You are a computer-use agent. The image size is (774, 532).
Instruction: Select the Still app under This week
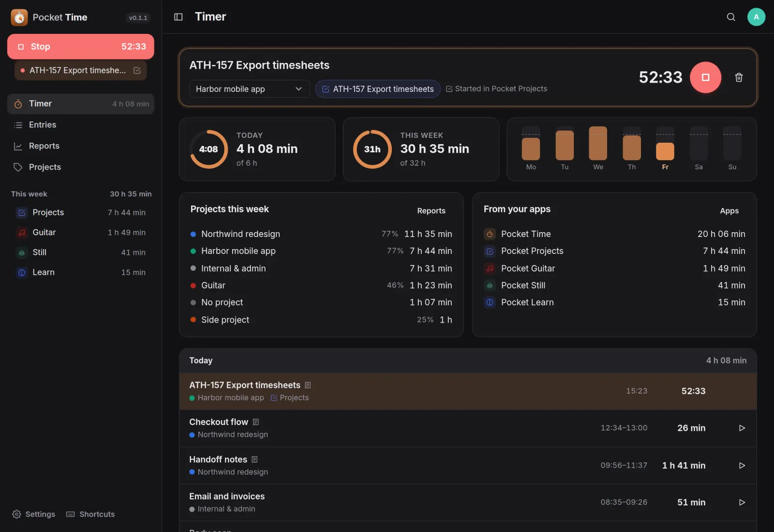tap(81, 252)
